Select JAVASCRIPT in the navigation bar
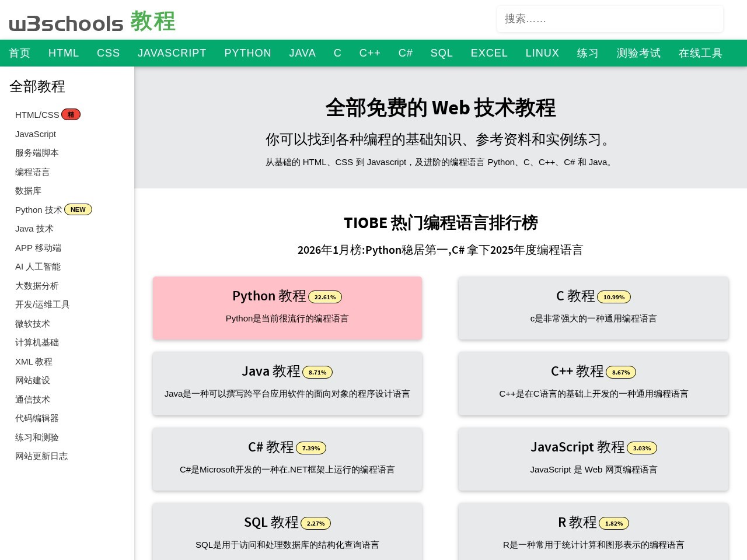Screen dimensions: 747x560 (x=172, y=53)
